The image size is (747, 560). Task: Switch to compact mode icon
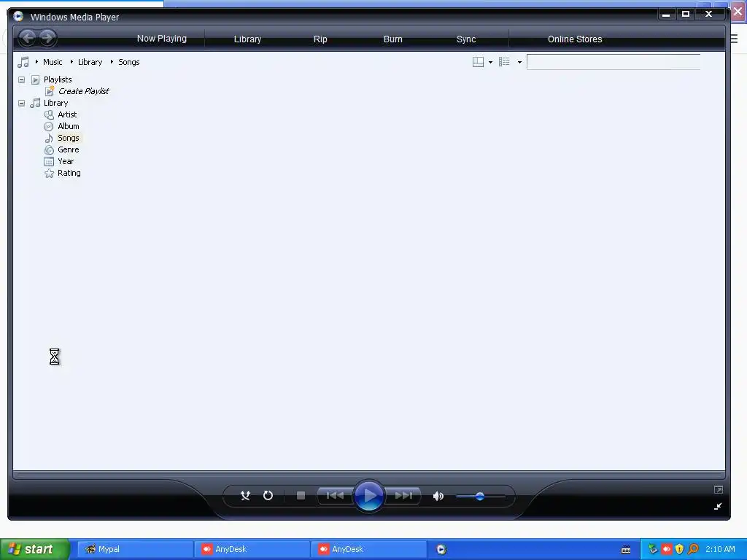(x=718, y=506)
